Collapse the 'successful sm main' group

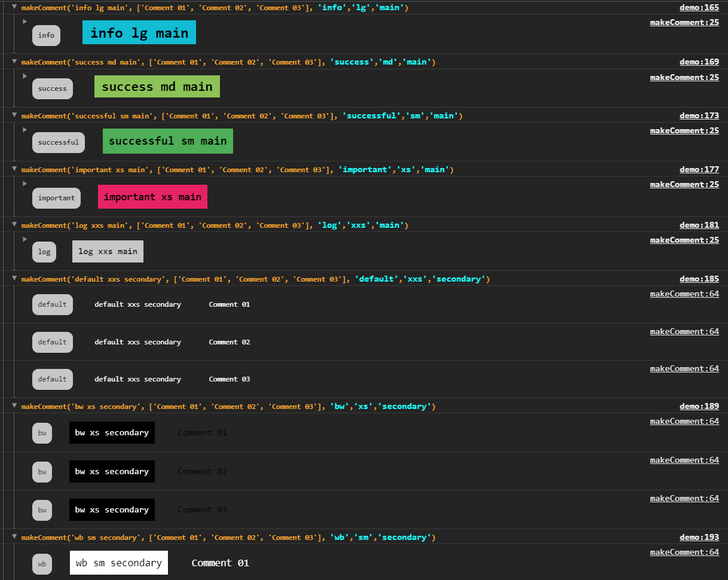[14, 115]
